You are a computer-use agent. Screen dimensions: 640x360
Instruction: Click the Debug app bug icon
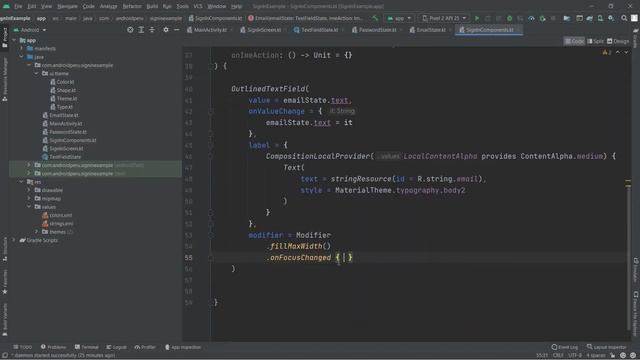pyautogui.click(x=509, y=18)
